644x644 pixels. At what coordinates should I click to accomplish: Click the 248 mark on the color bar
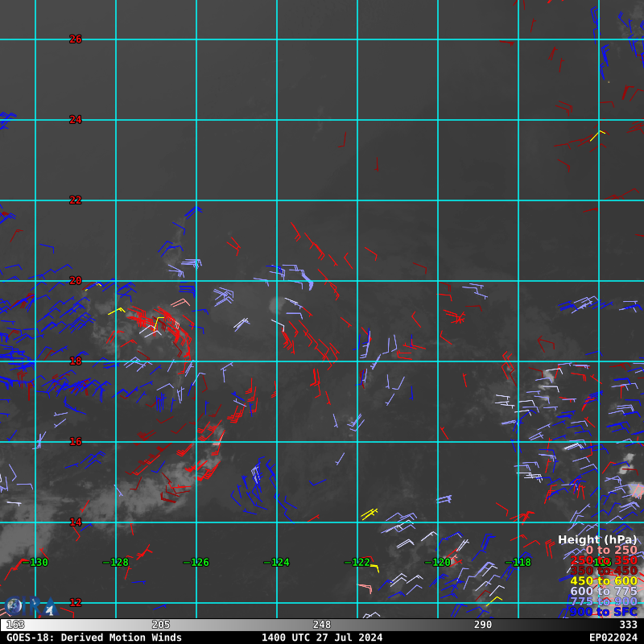pyautogui.click(x=322, y=625)
